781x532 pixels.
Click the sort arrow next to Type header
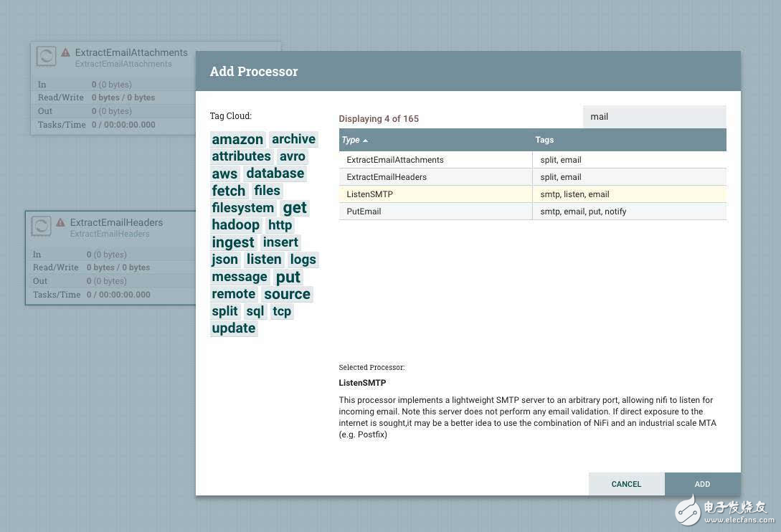(x=364, y=140)
